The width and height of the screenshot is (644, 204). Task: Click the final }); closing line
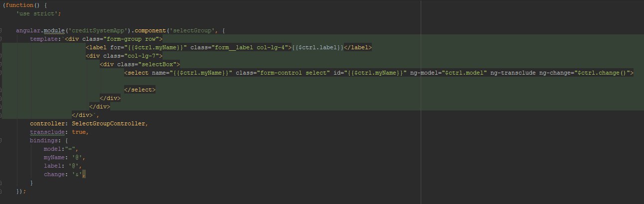coord(21,191)
